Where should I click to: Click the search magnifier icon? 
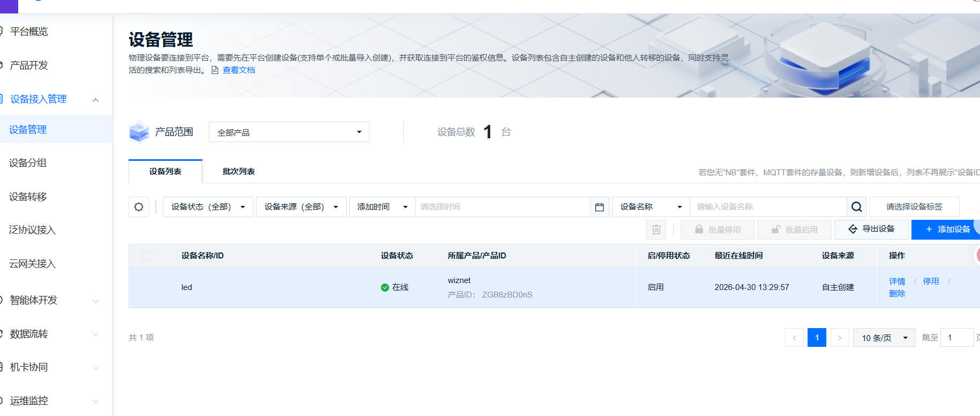(857, 207)
